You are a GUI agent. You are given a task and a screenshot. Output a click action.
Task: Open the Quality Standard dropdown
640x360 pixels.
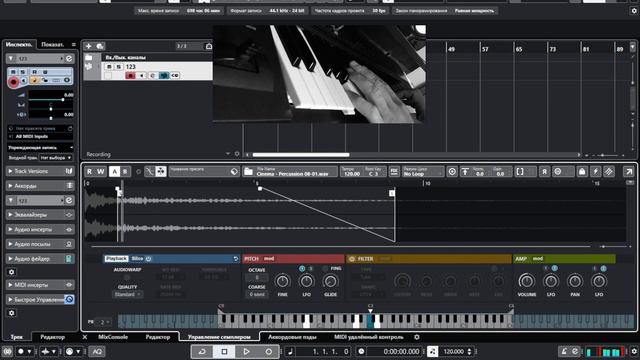[x=127, y=294]
